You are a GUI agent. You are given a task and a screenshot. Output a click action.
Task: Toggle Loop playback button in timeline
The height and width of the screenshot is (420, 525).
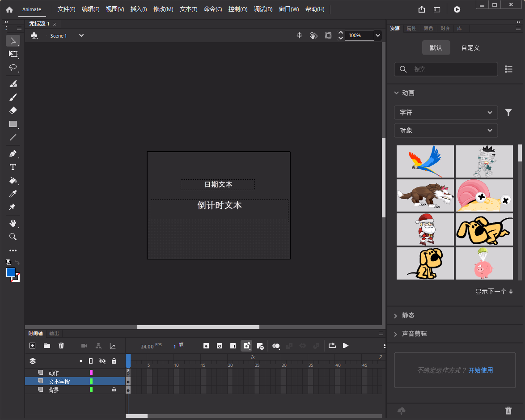tap(332, 345)
